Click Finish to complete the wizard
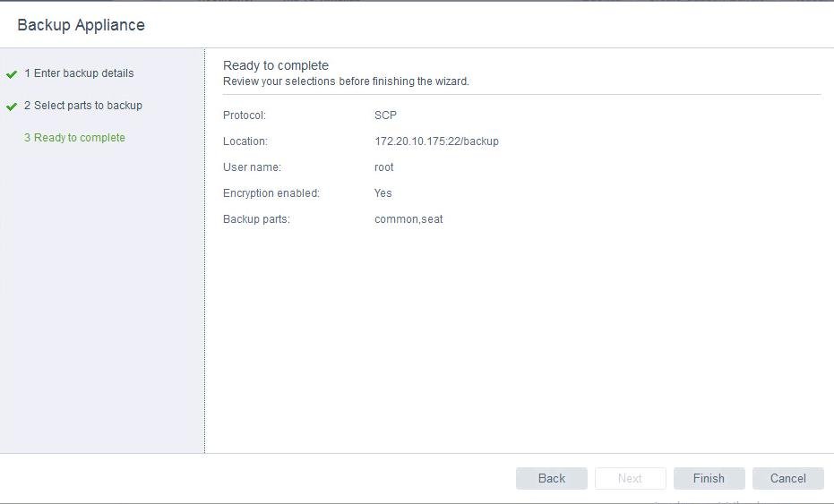This screenshot has width=834, height=504. [x=709, y=478]
